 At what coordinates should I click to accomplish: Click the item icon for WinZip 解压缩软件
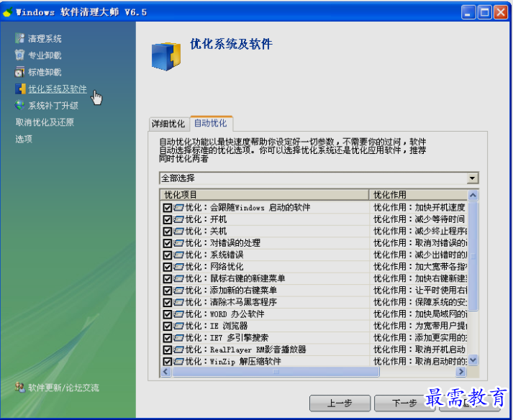tap(178, 361)
